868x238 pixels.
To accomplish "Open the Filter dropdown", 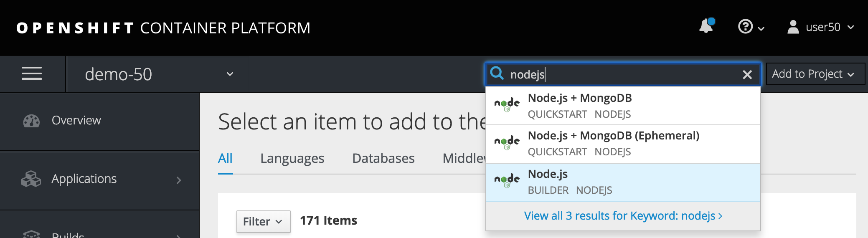I will pos(263,221).
